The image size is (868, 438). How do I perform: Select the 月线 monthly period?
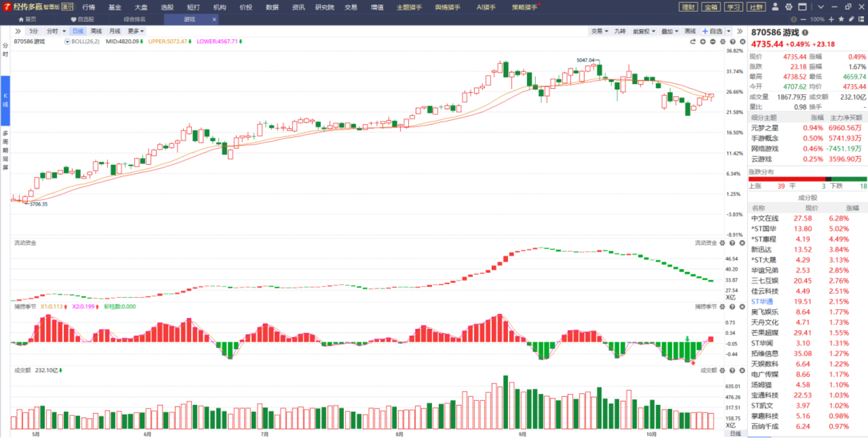coord(115,31)
